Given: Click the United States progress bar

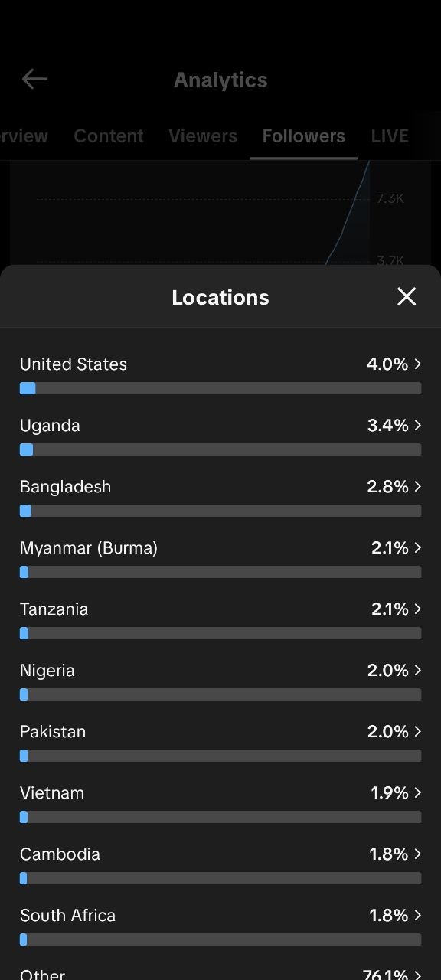Looking at the screenshot, I should pyautogui.click(x=220, y=388).
